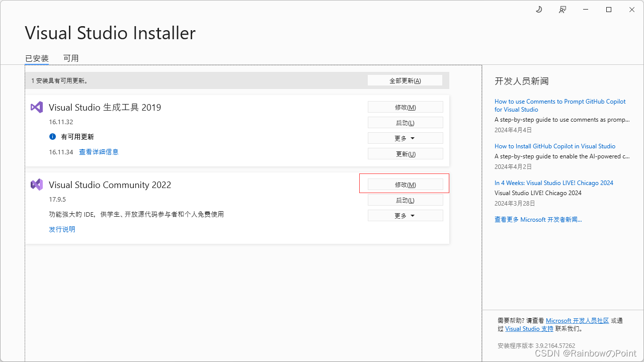This screenshot has width=644, height=362.
Task: Click 更新(U) for 生成工具 2019
Action: coord(406,154)
